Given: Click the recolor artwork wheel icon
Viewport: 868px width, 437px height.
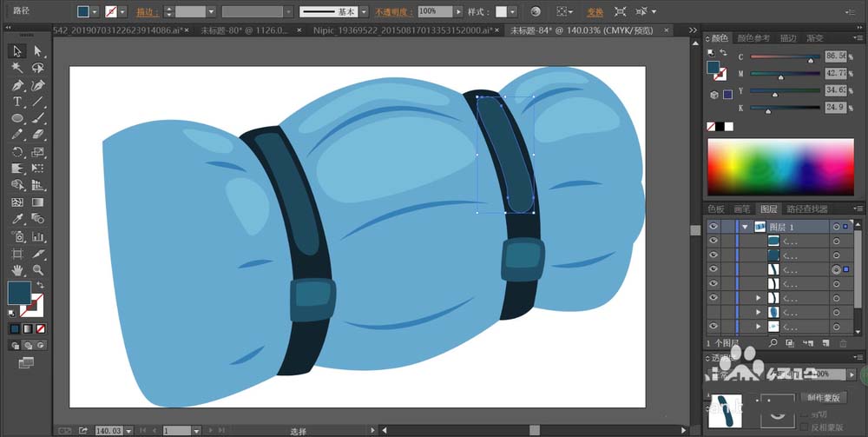Looking at the screenshot, I should coord(535,11).
